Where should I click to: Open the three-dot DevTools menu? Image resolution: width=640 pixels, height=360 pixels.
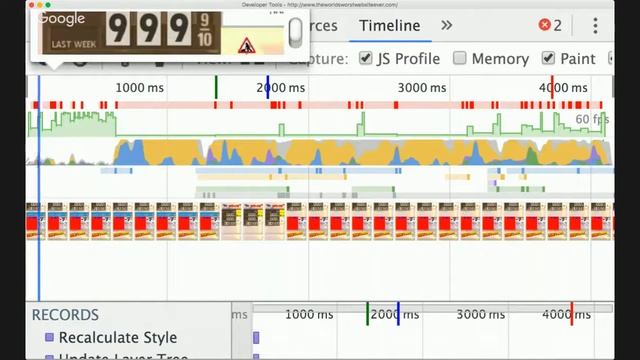click(595, 25)
